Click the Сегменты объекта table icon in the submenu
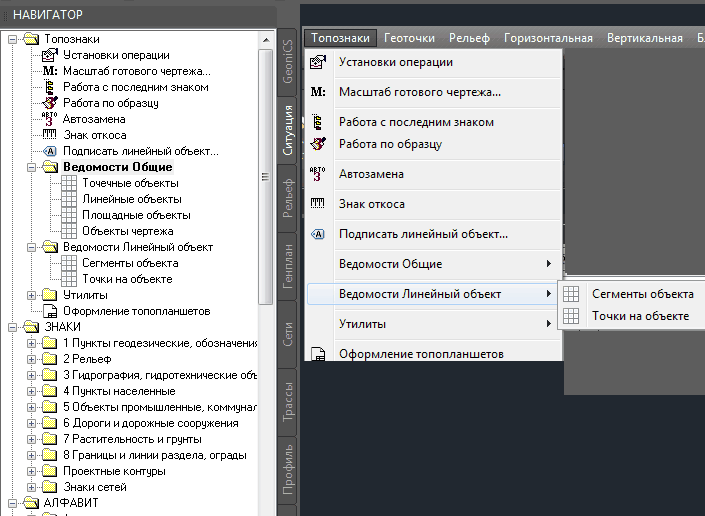705x516 pixels. [572, 294]
